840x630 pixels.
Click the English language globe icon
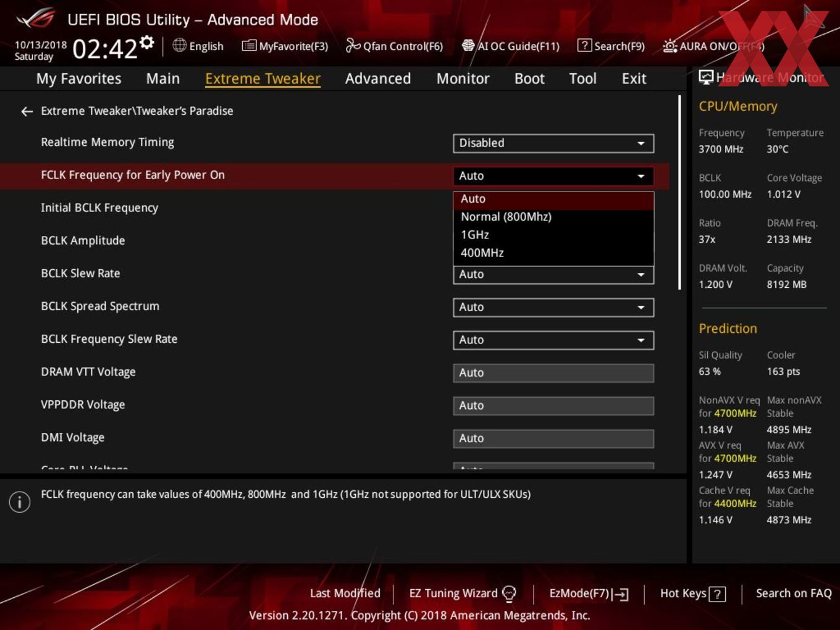[x=179, y=45]
